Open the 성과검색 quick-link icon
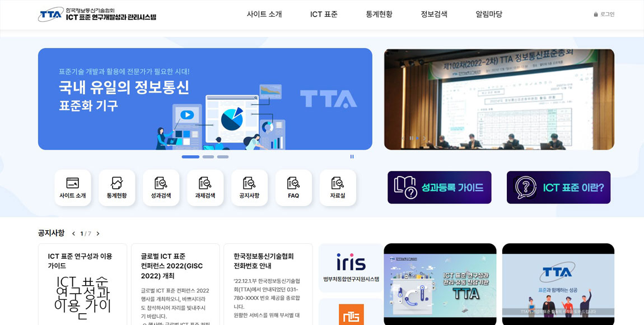Viewport: 644px width, 325px height. point(161,188)
